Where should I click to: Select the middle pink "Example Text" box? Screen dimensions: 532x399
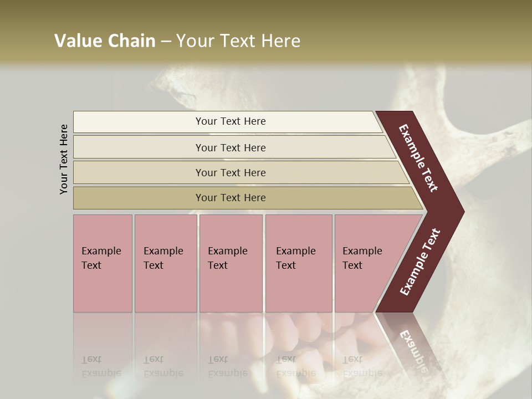point(231,263)
